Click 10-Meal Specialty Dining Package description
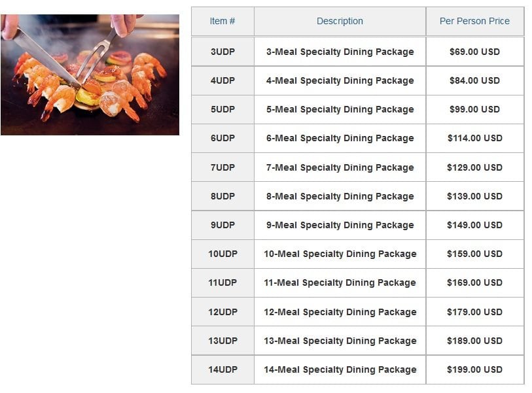This screenshot has height=393, width=532. (340, 254)
